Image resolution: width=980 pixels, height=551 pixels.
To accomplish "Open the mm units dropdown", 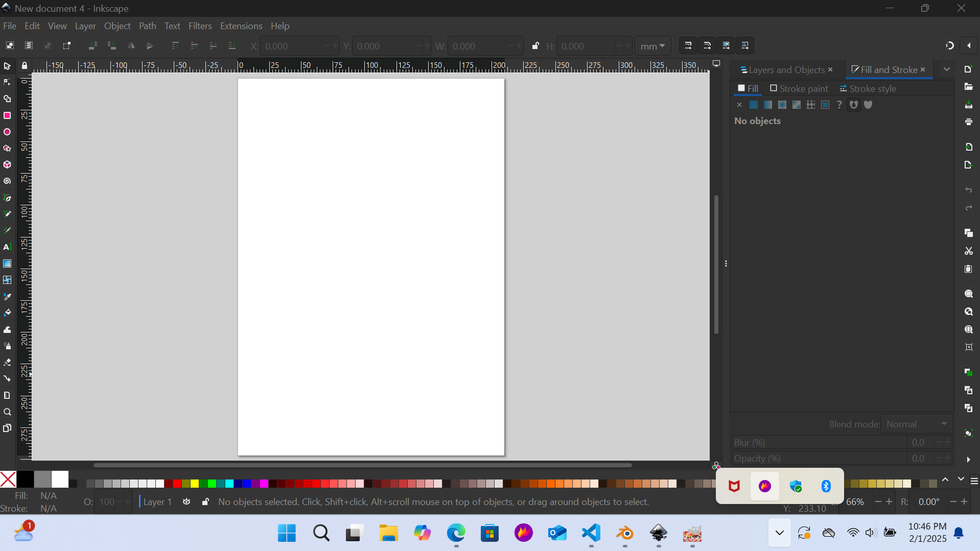I will (x=652, y=46).
